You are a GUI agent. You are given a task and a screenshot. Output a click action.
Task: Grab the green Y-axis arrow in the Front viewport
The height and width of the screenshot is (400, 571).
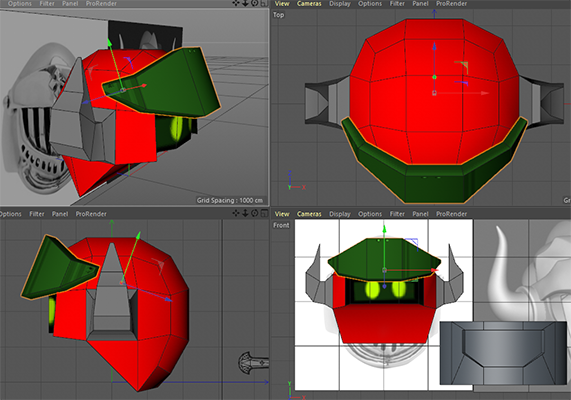pos(384,229)
